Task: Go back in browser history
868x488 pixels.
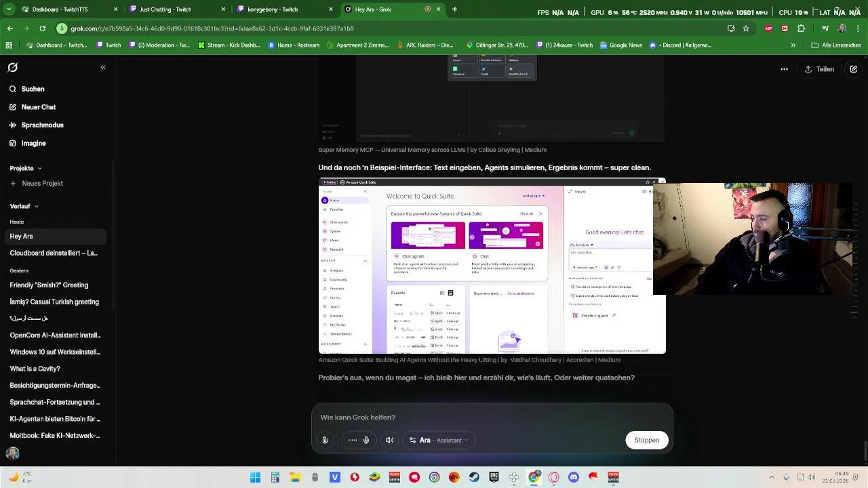Action: [10, 28]
